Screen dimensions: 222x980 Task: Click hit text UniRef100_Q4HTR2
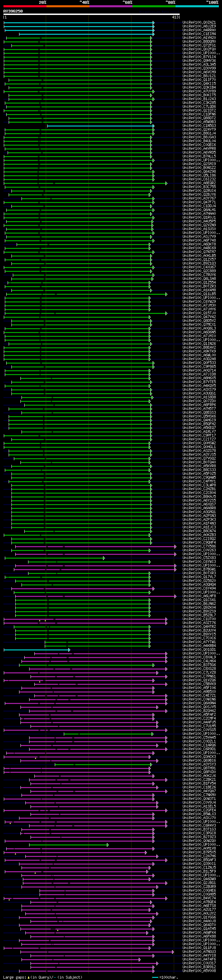[199, 626]
